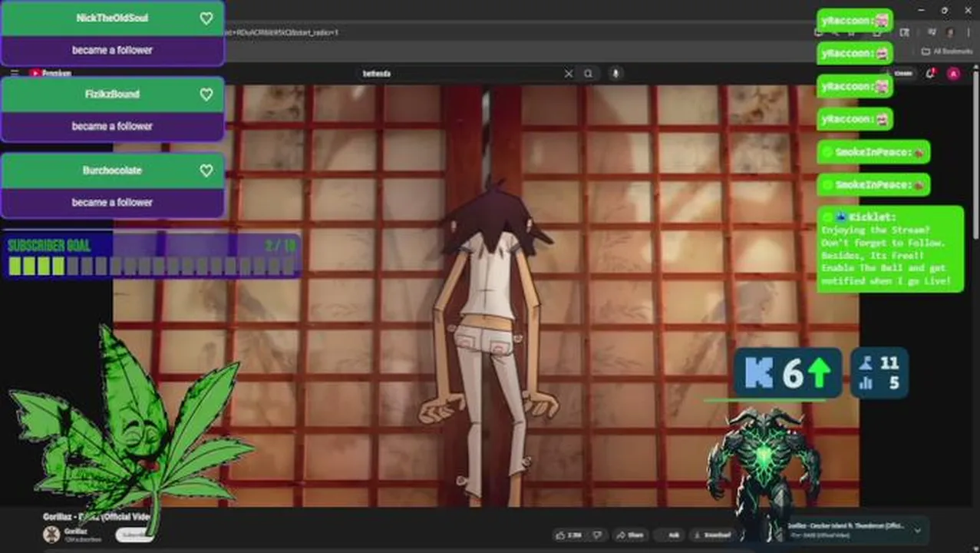This screenshot has width=980, height=553.
Task: Click the playlist title Gorillaz - Cracker Island
Action: (844, 526)
